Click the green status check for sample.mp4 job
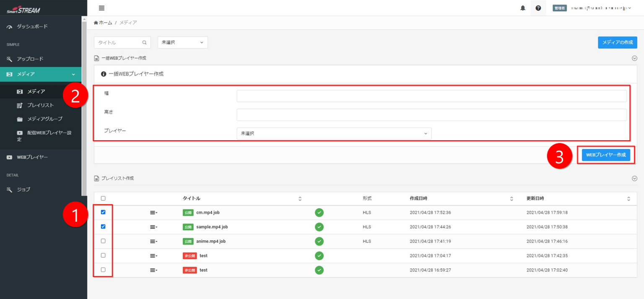This screenshot has width=644, height=299. click(x=319, y=227)
